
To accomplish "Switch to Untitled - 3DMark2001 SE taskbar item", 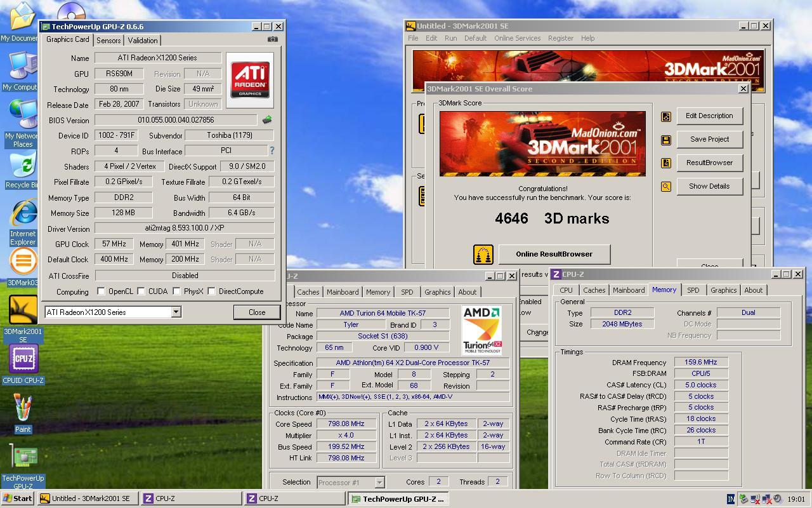I will 86,498.
